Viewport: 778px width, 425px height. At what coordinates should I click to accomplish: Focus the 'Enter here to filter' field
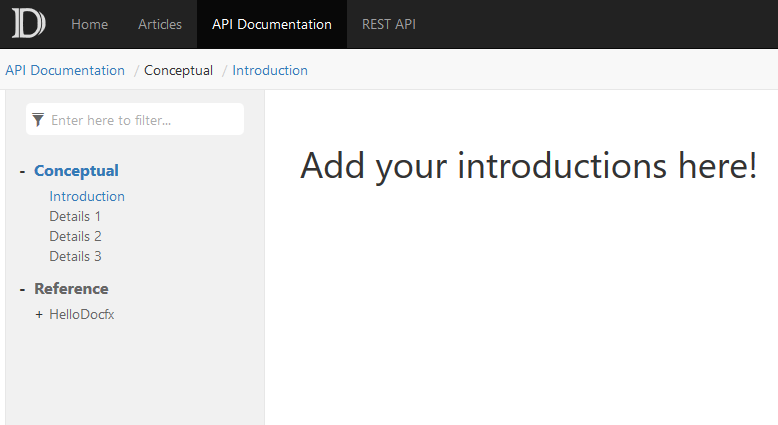(145, 120)
